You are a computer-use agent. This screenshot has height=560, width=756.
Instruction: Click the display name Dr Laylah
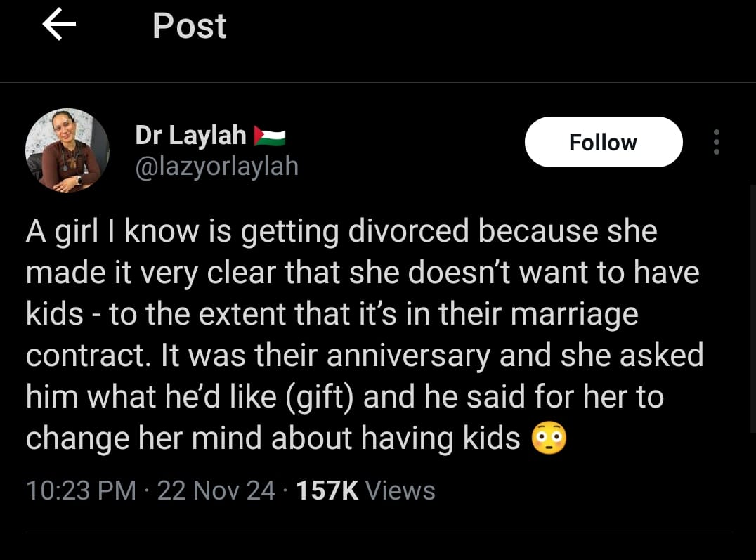click(190, 134)
